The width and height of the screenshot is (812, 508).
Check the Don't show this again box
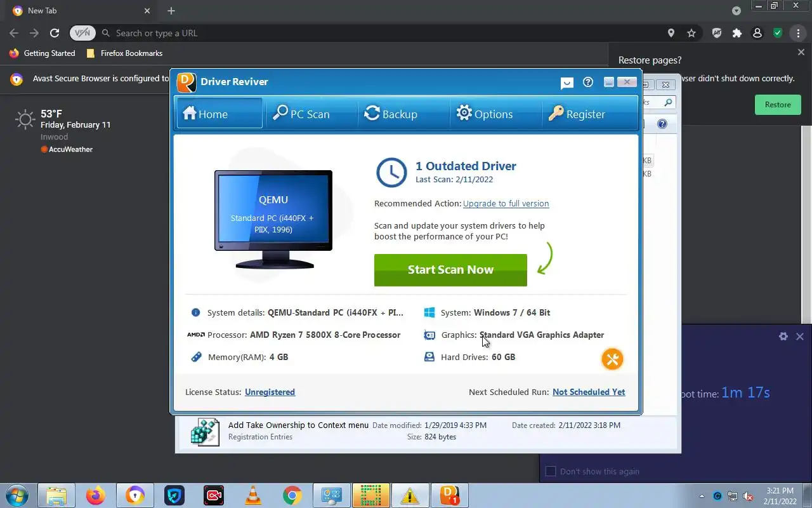[551, 471]
